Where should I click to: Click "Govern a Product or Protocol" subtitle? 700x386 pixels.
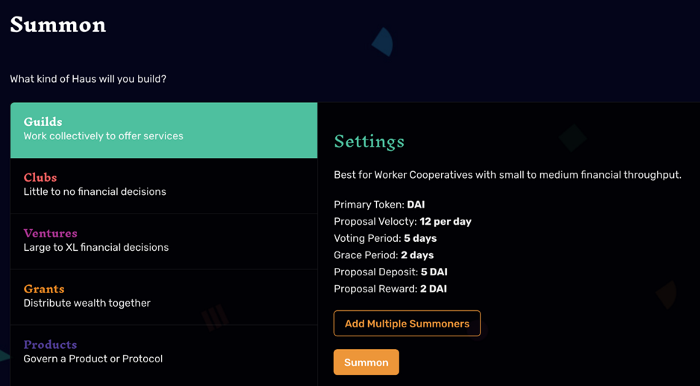point(93,358)
